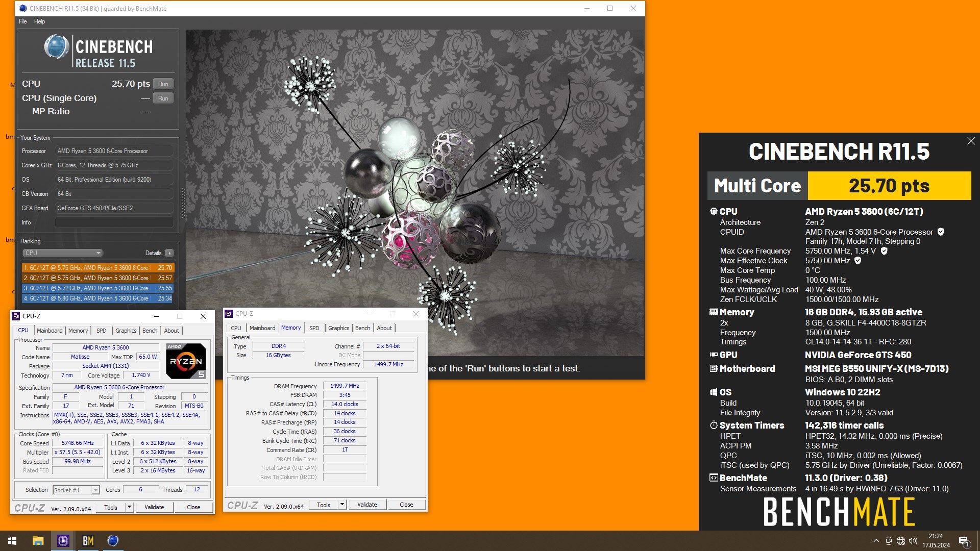Open SPD tab in left CPU-Z window

pos(102,331)
